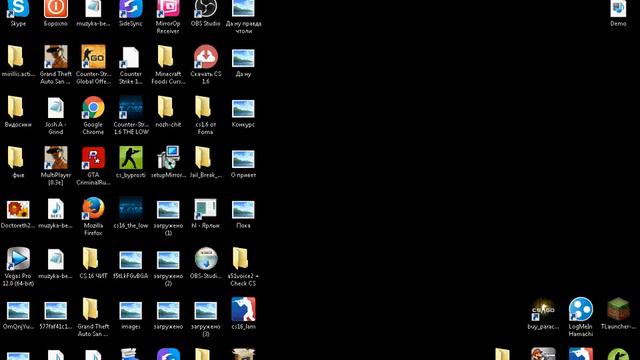
Task: Open the 'Counter-Str... 1.6 THE LOW' shortcut
Action: (x=131, y=107)
